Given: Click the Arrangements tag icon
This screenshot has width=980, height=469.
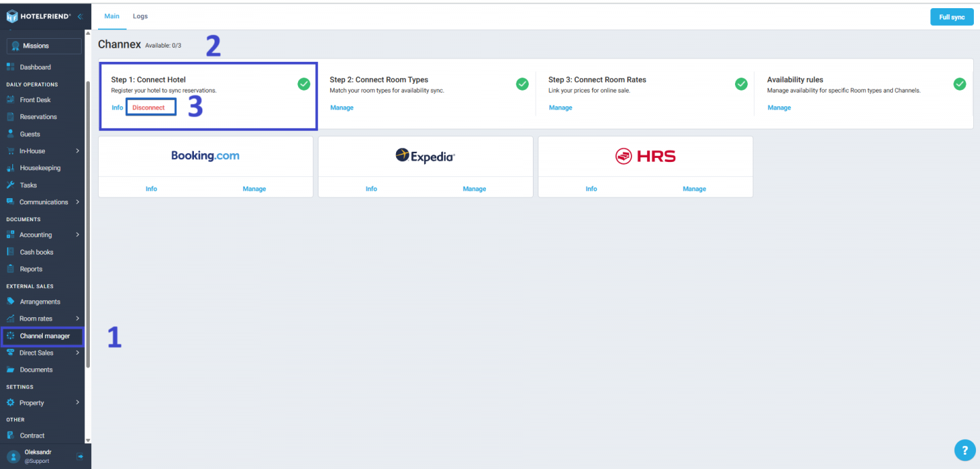Looking at the screenshot, I should click(10, 301).
